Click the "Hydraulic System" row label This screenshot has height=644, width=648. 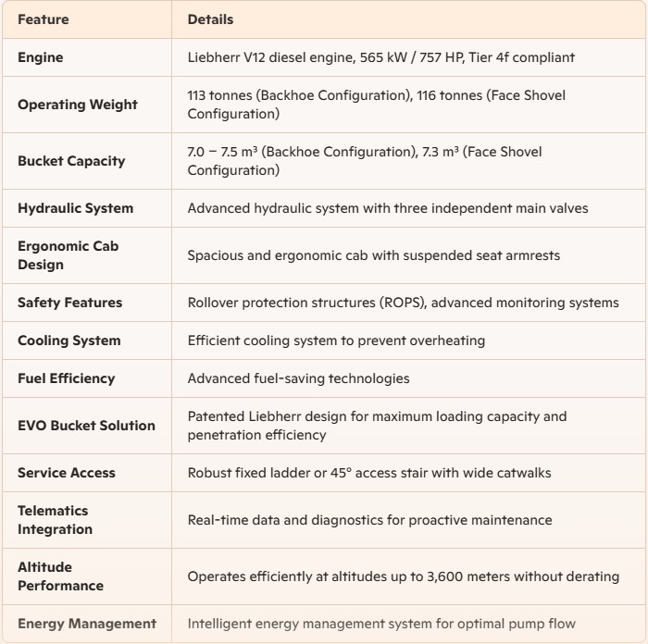tap(75, 208)
